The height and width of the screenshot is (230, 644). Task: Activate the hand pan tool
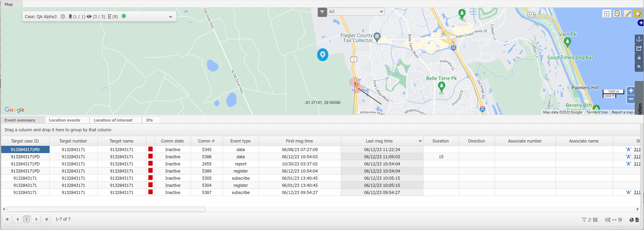(638, 14)
